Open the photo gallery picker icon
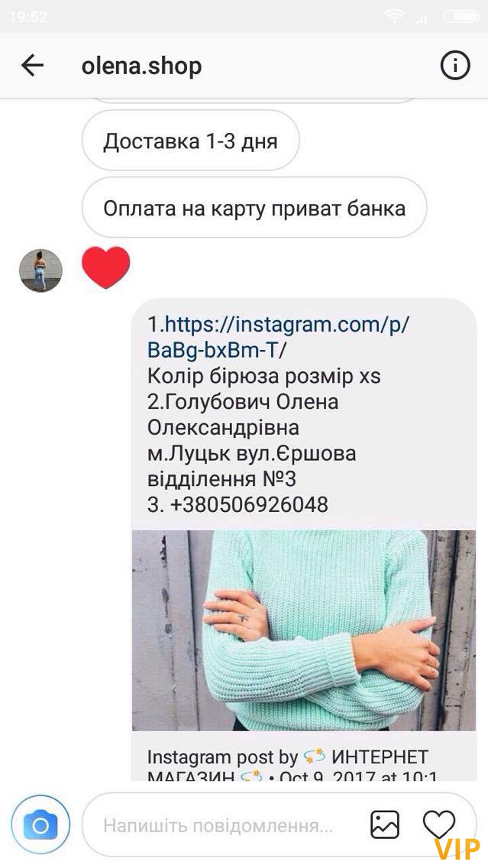Image resolution: width=488 pixels, height=868 pixels. tap(385, 824)
